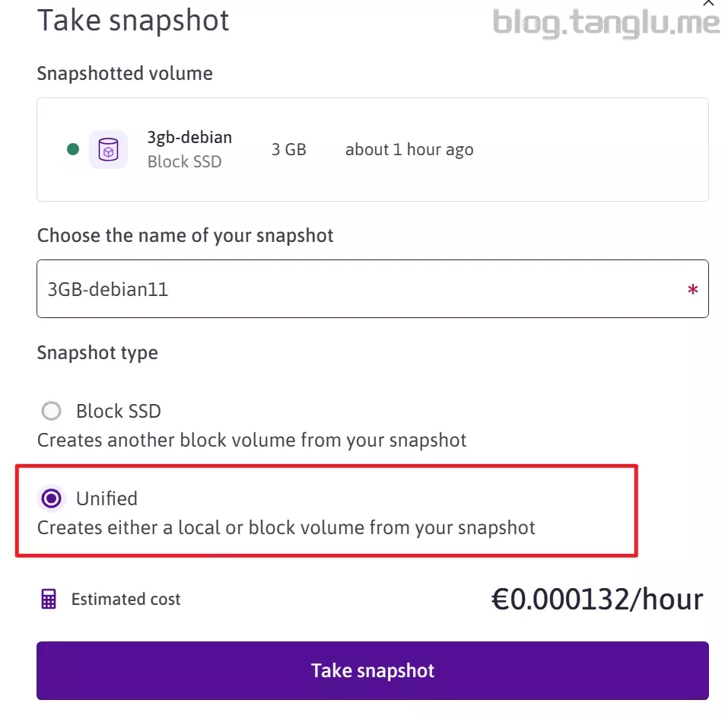Click the Block SSD snapshot type label

[119, 412]
